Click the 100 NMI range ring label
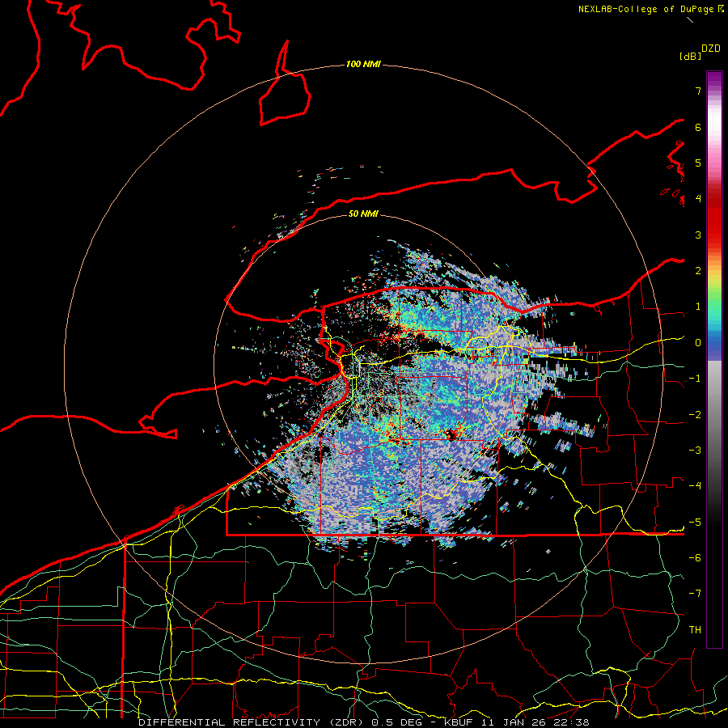Image resolution: width=728 pixels, height=728 pixels. (363, 64)
